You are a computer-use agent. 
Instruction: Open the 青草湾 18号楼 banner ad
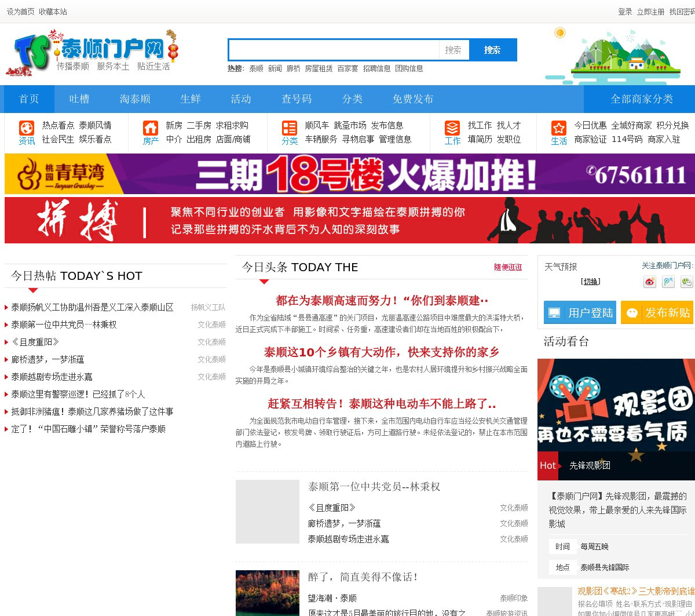pyautogui.click(x=350, y=174)
